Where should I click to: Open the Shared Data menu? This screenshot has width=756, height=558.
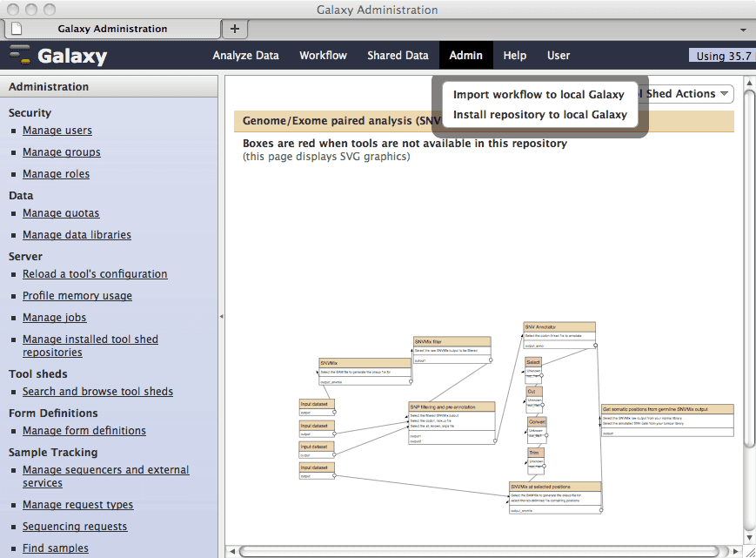(x=398, y=55)
